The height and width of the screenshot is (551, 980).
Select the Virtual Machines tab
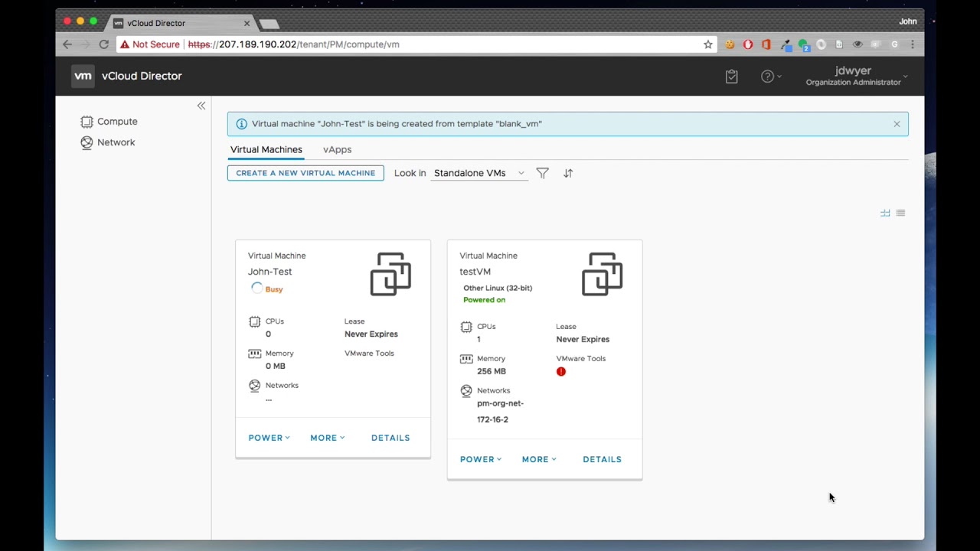(x=266, y=150)
